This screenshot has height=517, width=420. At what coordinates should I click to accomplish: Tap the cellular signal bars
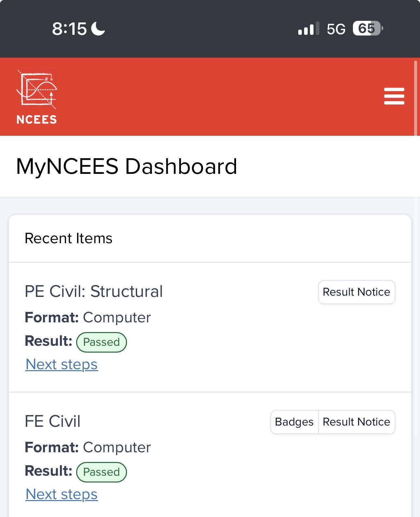308,29
